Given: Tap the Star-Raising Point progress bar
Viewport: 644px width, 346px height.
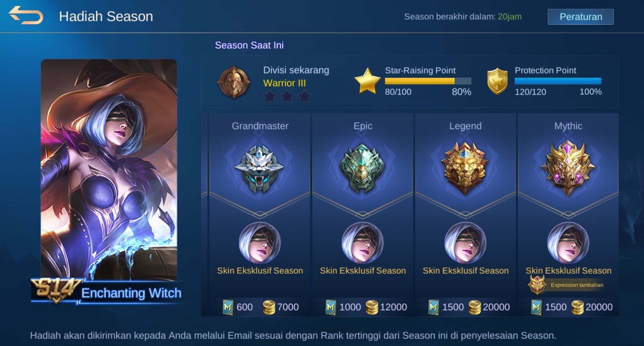Looking at the screenshot, I should point(428,81).
